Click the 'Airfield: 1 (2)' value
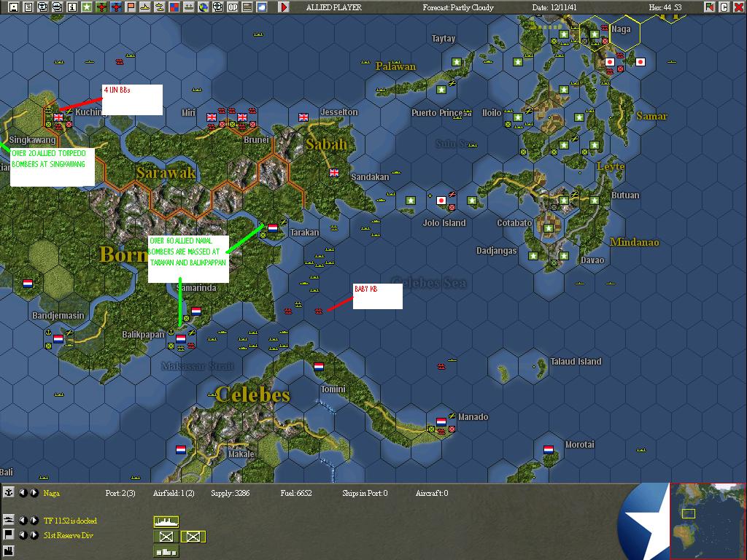 click(174, 493)
